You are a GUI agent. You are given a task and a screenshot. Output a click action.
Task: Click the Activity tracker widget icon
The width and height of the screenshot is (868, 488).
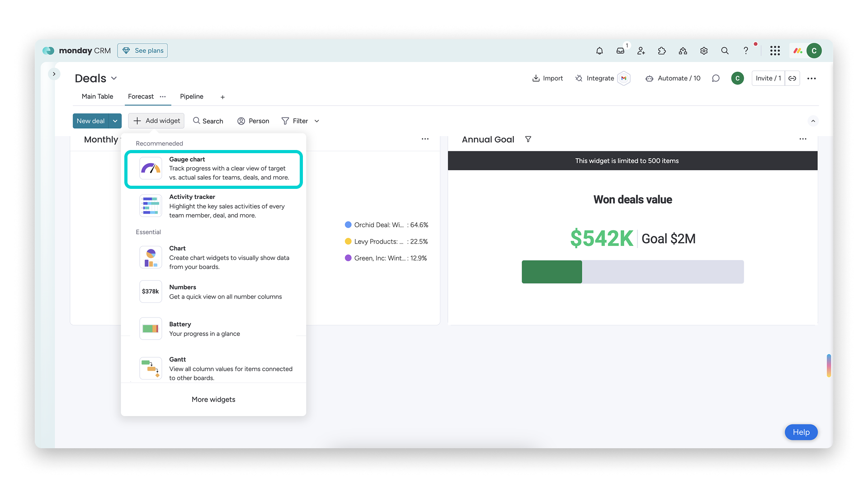(151, 206)
